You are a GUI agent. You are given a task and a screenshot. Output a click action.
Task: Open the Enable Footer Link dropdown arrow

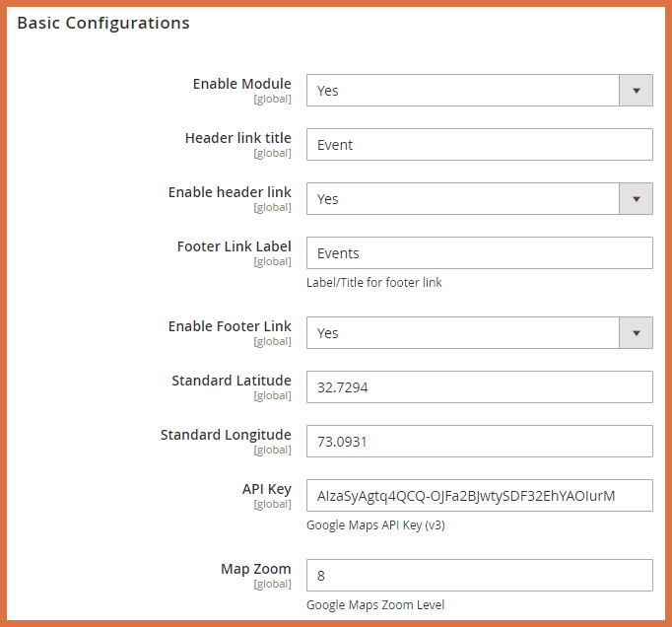636,333
